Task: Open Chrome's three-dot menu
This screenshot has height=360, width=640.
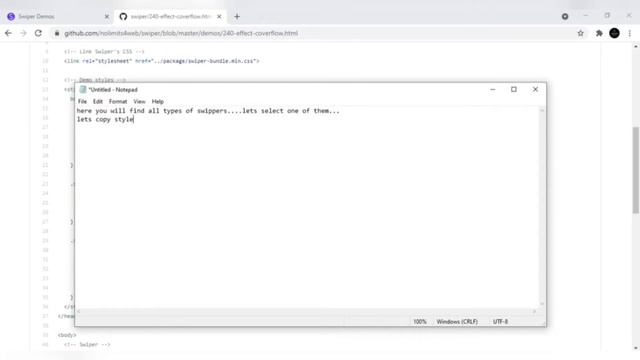Action: 630,33
